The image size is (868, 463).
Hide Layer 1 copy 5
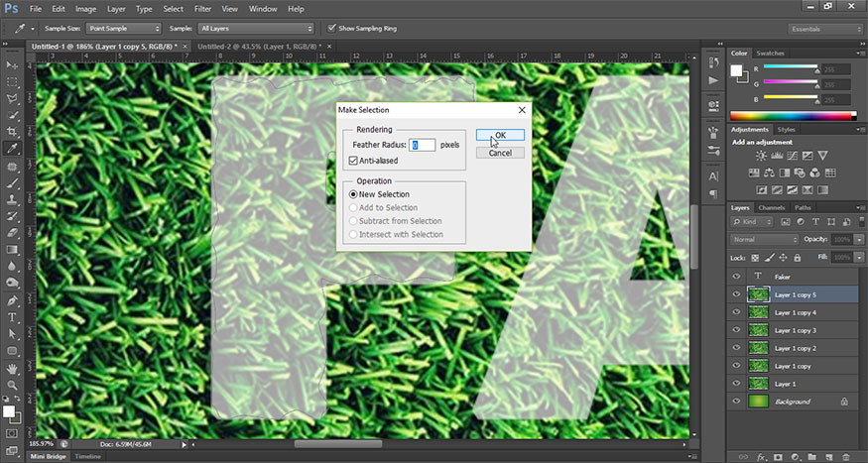pos(736,294)
